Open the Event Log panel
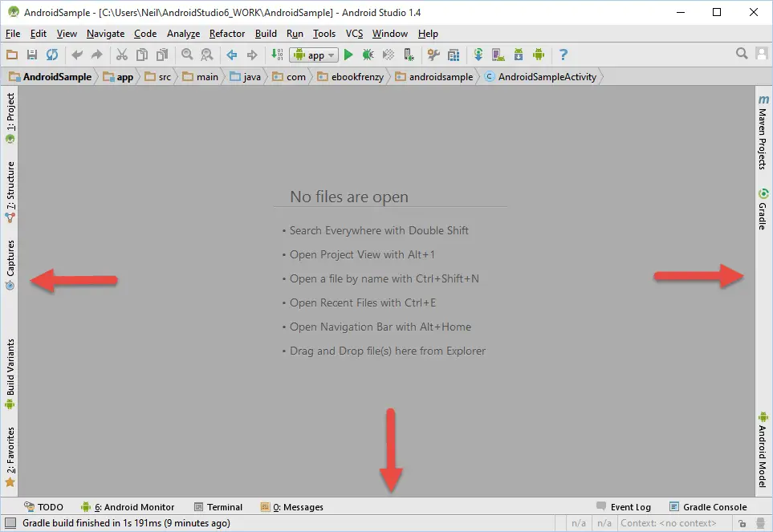This screenshot has width=773, height=532. [624, 507]
